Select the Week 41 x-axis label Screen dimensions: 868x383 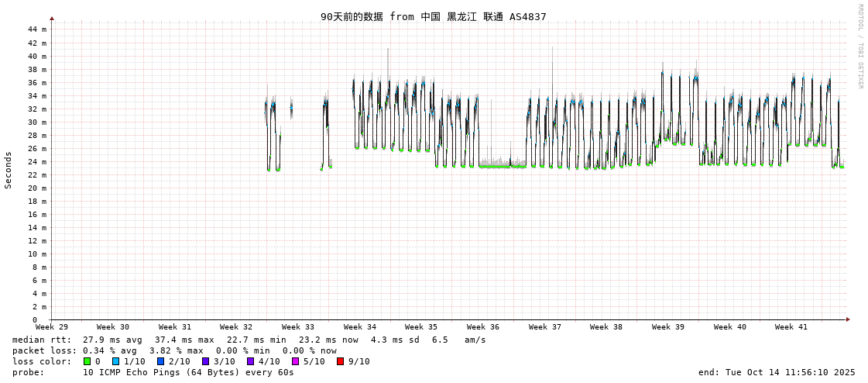(791, 327)
